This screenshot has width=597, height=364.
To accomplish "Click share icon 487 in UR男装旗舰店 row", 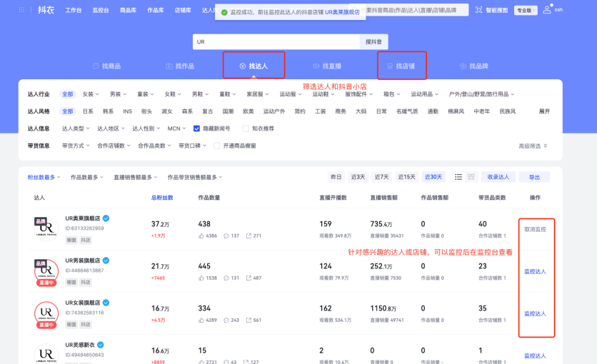I will tap(249, 278).
